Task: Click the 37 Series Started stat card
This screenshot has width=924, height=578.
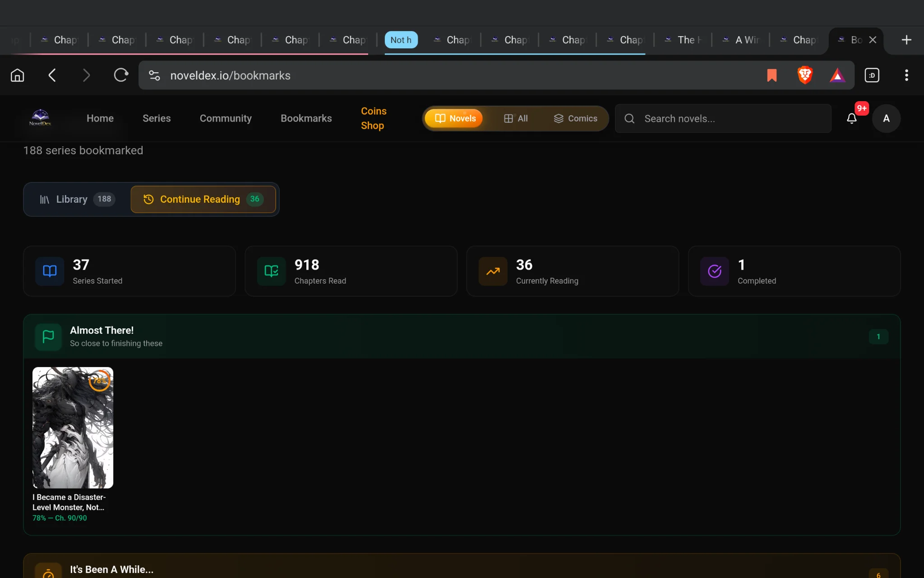Action: pyautogui.click(x=129, y=271)
